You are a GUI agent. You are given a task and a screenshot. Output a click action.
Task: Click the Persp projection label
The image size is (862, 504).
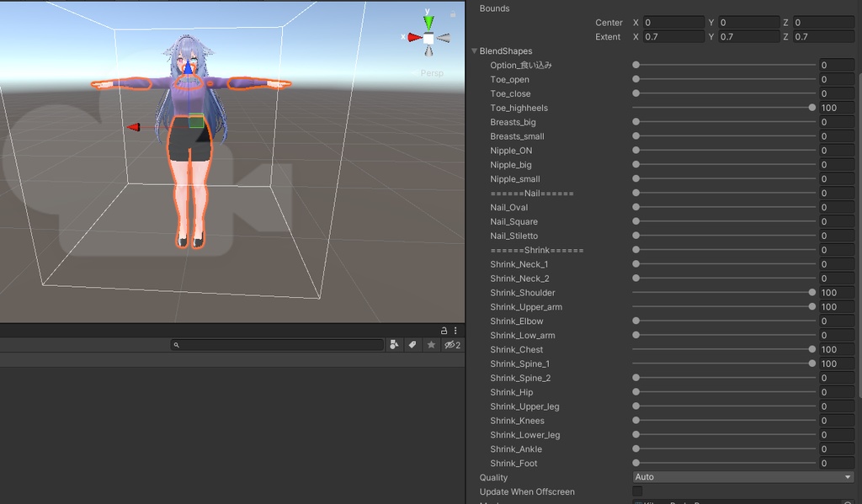(432, 73)
